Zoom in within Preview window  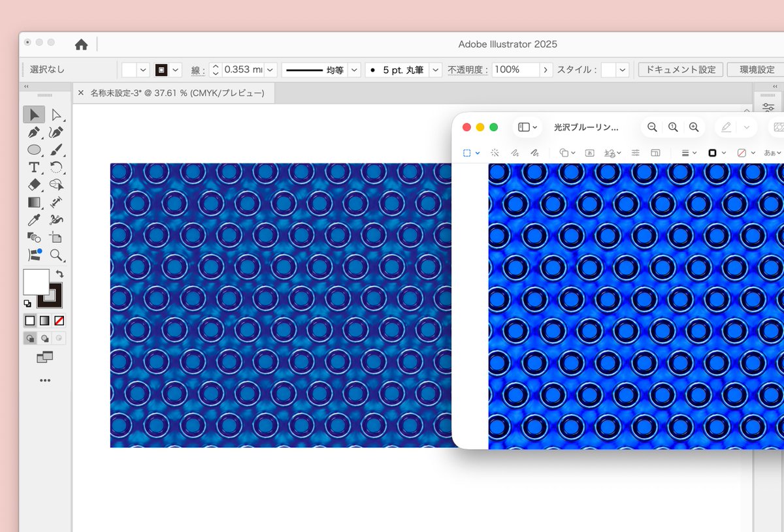694,127
